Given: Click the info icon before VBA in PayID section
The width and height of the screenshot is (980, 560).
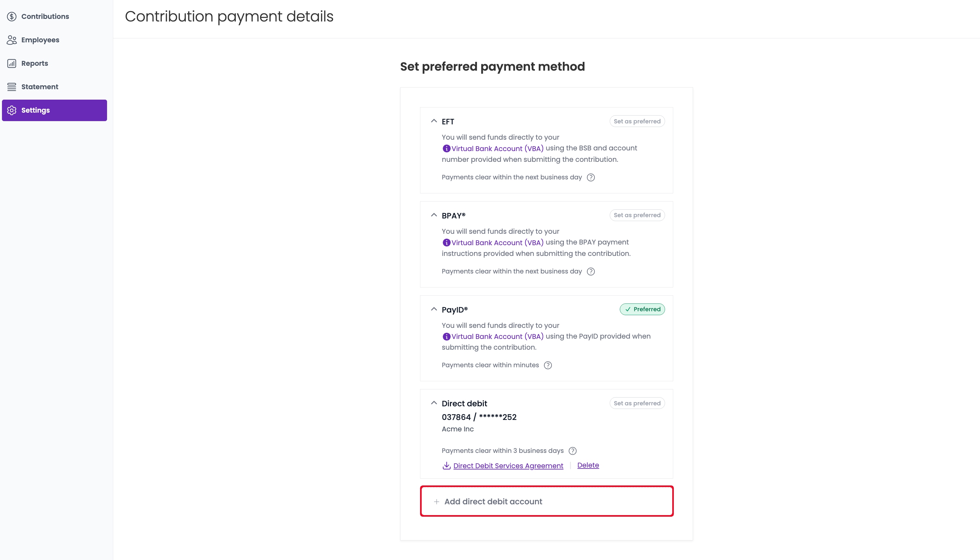Looking at the screenshot, I should pos(446,337).
